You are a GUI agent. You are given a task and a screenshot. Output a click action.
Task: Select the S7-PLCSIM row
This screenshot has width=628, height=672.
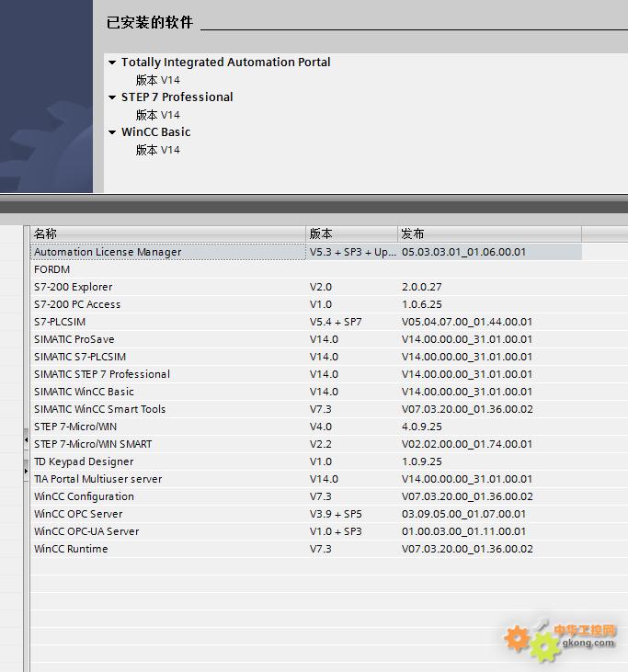pos(306,322)
